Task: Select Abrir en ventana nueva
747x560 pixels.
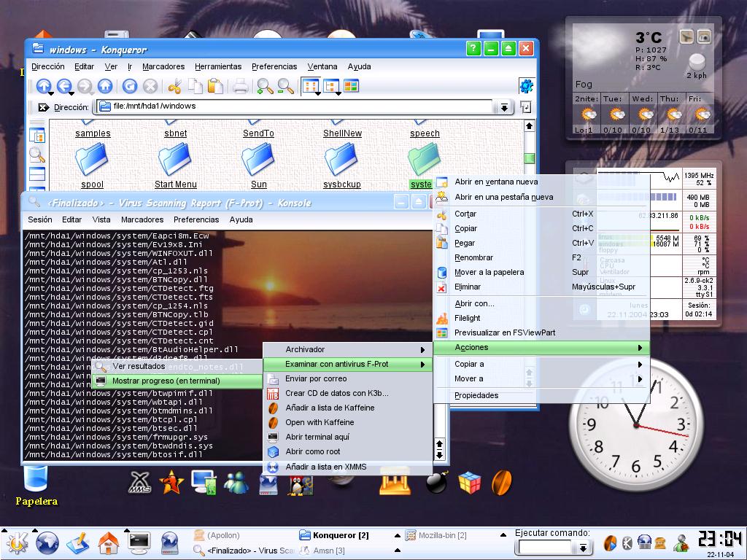Action: pyautogui.click(x=542, y=182)
